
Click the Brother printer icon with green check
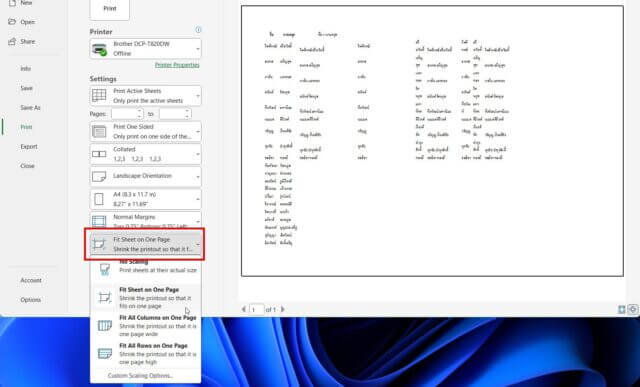(99, 49)
